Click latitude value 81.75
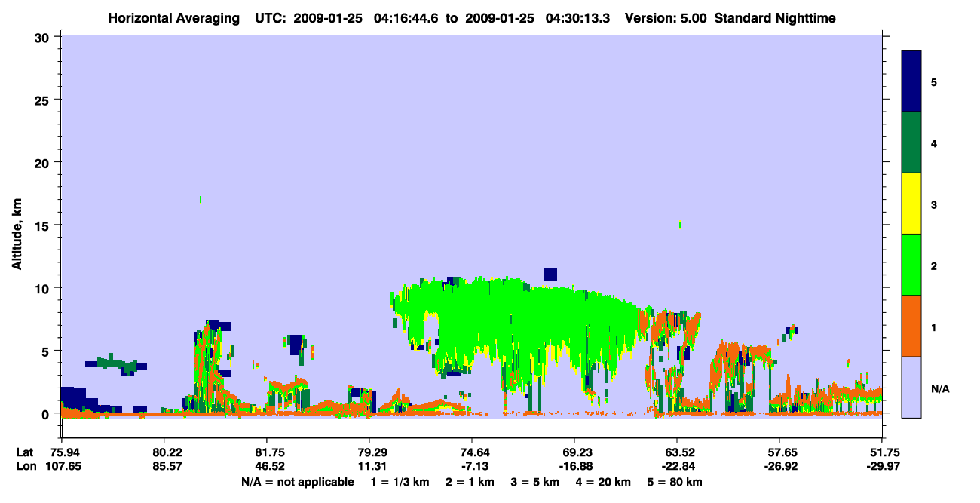This screenshot has height=503, width=980. (267, 452)
